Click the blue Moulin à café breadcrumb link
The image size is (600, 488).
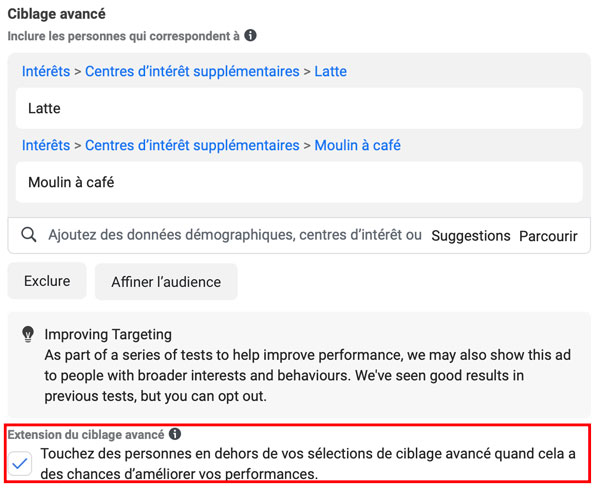357,145
